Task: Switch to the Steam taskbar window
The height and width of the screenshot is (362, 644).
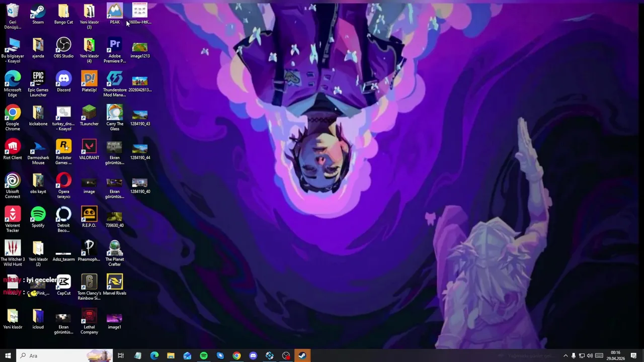Action: click(302, 355)
